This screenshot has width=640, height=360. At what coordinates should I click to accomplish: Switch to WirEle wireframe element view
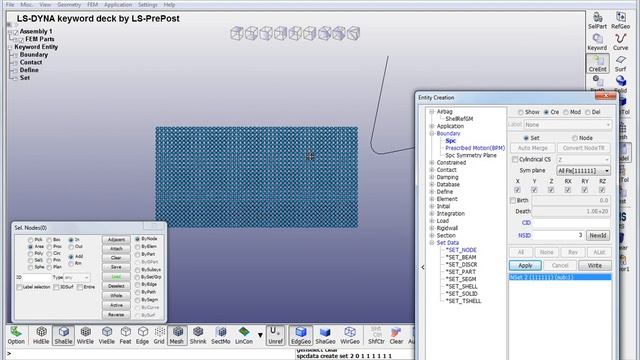pos(85,335)
